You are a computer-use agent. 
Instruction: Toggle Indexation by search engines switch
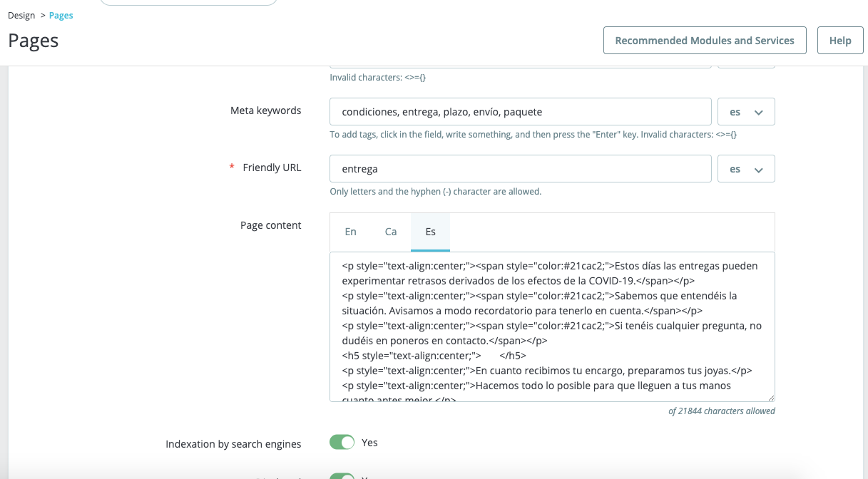click(342, 443)
